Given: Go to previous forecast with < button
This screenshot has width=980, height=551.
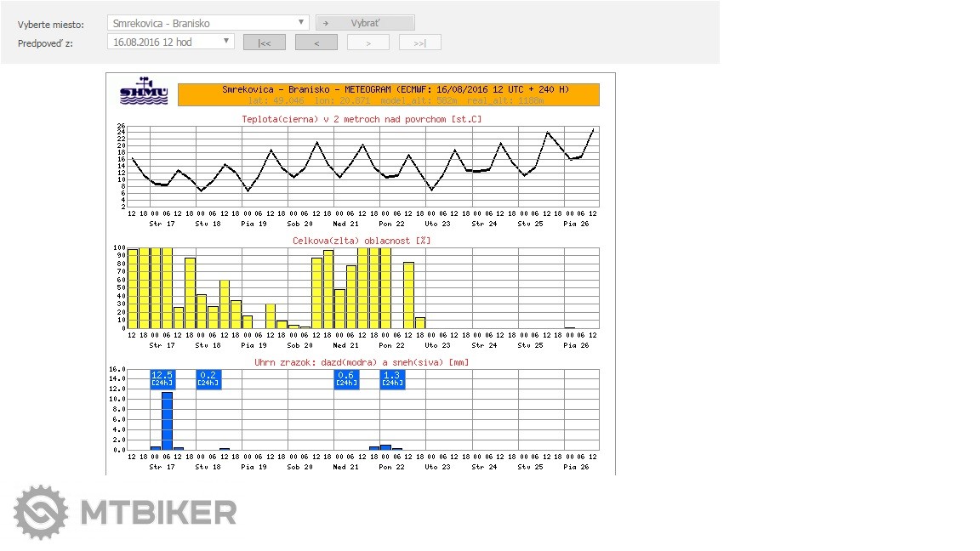Looking at the screenshot, I should pos(316,43).
